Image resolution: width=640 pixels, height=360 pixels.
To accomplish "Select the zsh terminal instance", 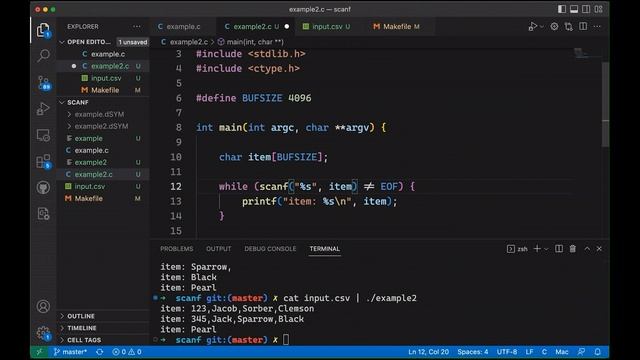I will pyautogui.click(x=517, y=249).
